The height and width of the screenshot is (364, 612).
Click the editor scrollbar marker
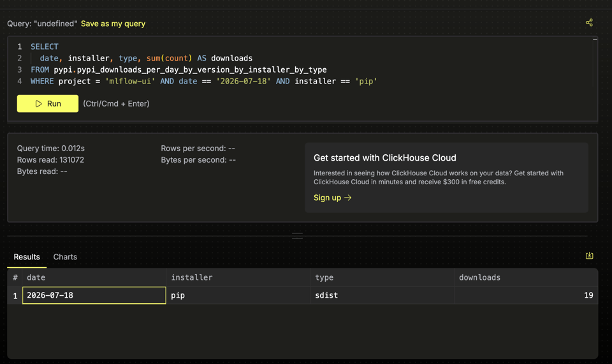(x=595, y=40)
